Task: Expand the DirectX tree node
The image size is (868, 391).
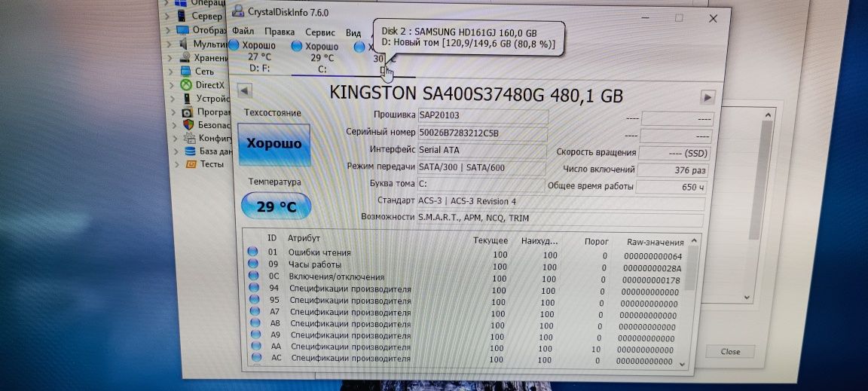Action: tap(173, 85)
